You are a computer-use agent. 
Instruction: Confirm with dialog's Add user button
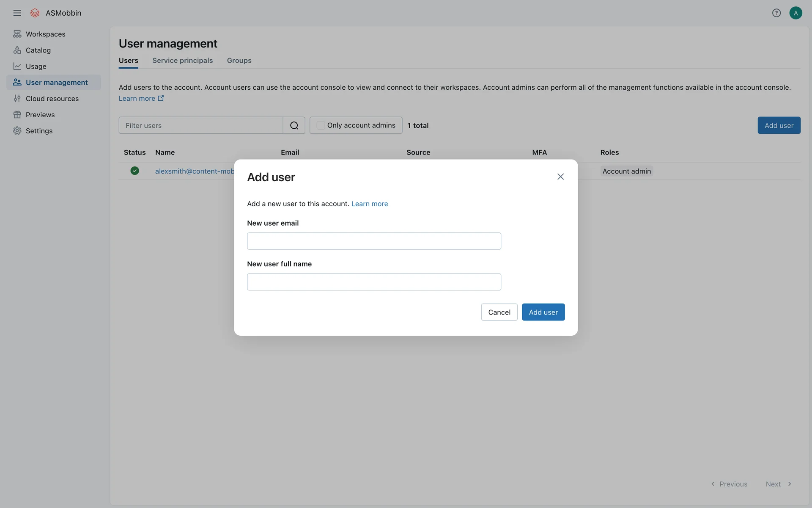(543, 312)
